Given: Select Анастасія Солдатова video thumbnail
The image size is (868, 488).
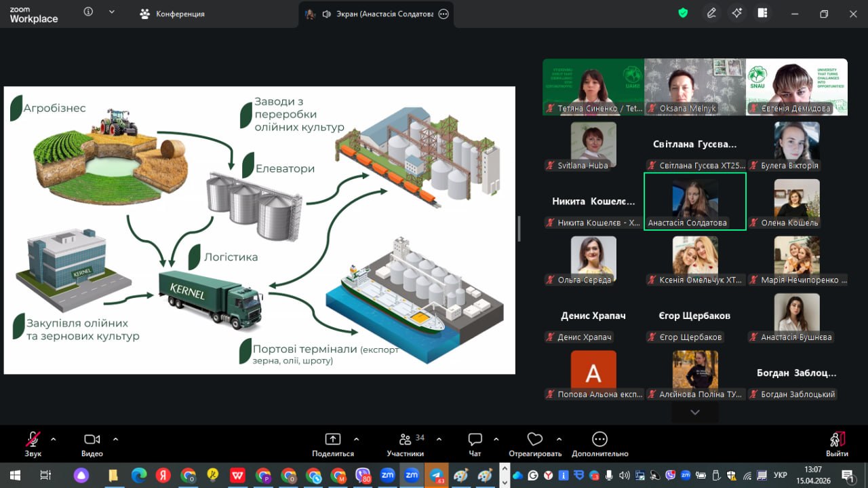Looking at the screenshot, I should tap(694, 201).
